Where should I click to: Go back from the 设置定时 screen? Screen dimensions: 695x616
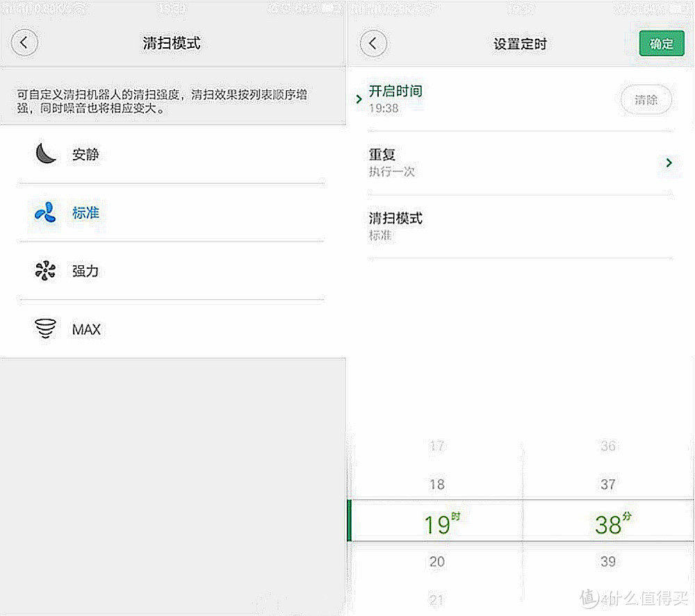coord(373,43)
